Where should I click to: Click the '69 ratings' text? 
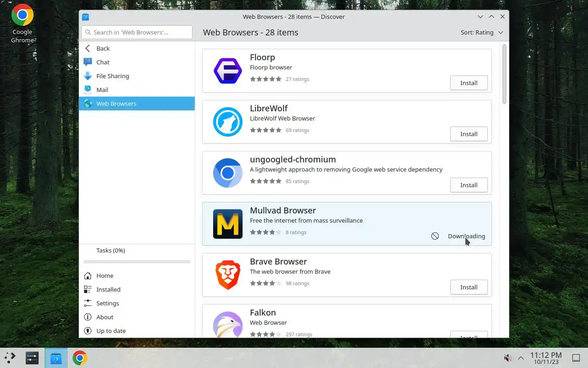point(297,130)
